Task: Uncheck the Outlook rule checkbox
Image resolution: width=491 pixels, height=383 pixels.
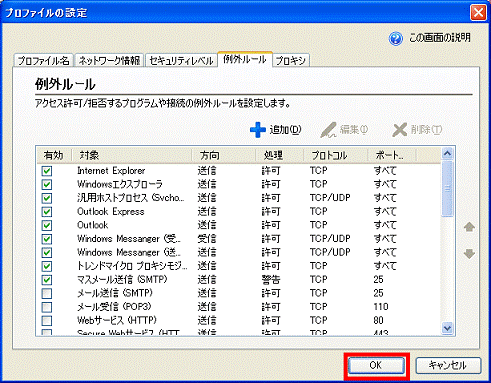Action: pyautogui.click(x=47, y=226)
